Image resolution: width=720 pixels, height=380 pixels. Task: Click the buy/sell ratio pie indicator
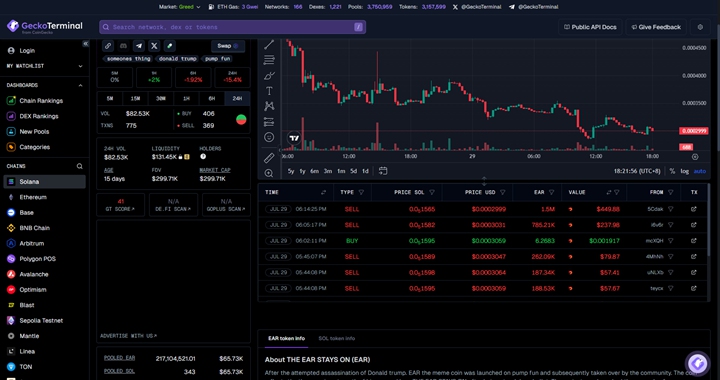point(241,120)
